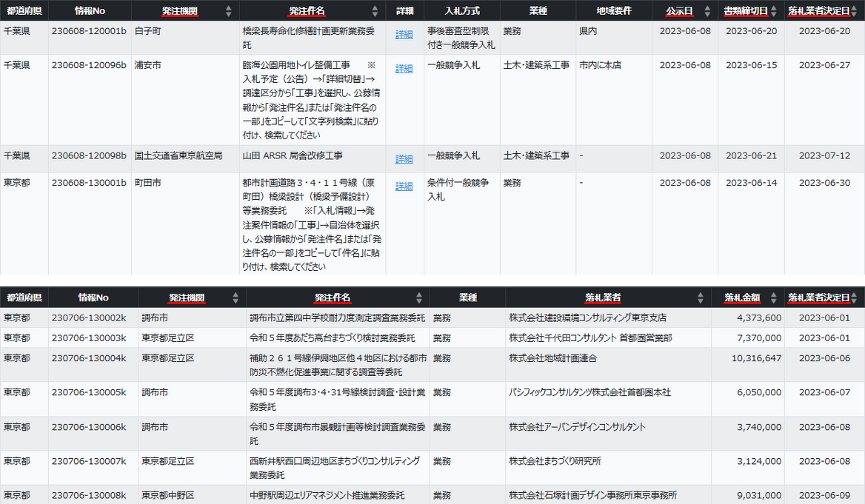Image resolution: width=865 pixels, height=504 pixels.
Task: Click upper table 落札業者決定日 sort arrows
Action: (x=856, y=11)
